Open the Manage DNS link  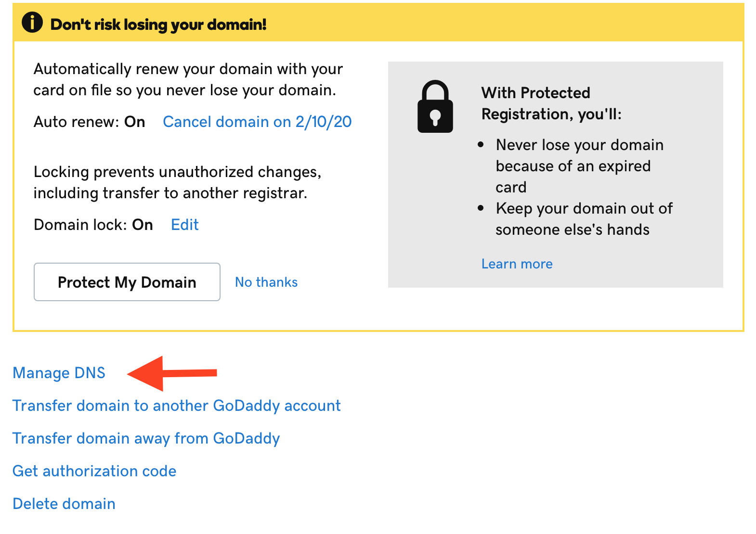click(x=59, y=373)
